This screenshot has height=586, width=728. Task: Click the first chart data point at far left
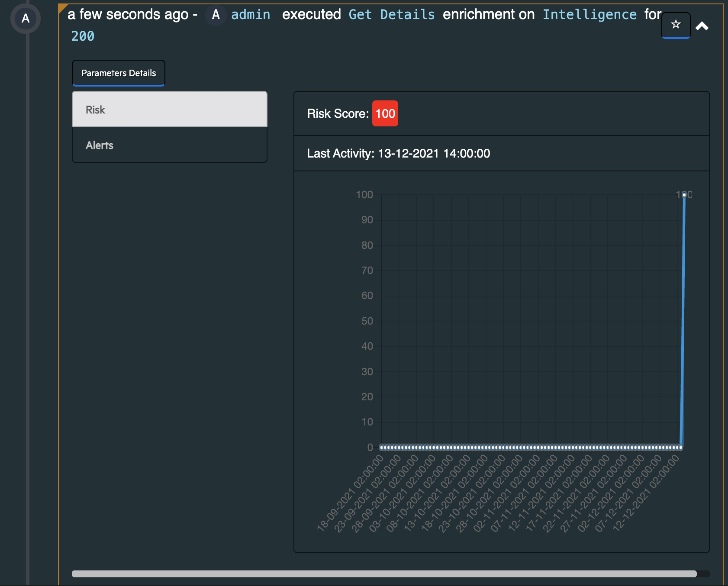(382, 447)
